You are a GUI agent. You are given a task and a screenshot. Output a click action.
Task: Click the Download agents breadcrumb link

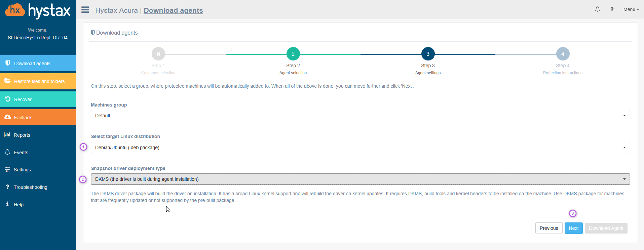(x=173, y=10)
